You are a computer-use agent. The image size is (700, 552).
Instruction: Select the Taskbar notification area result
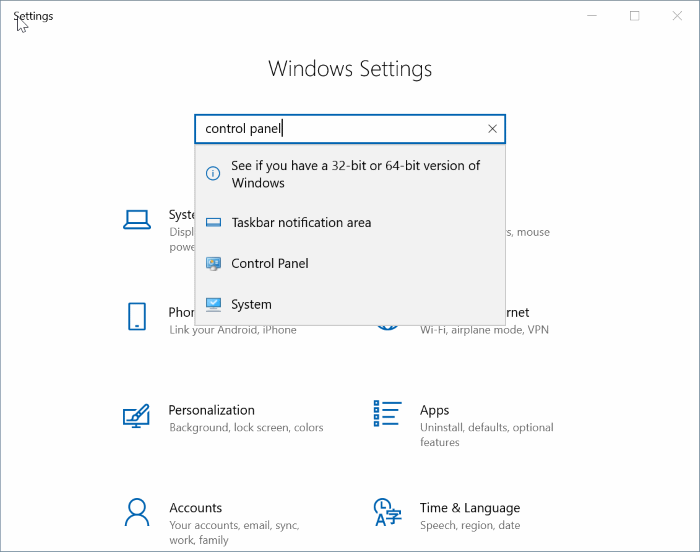[350, 222]
